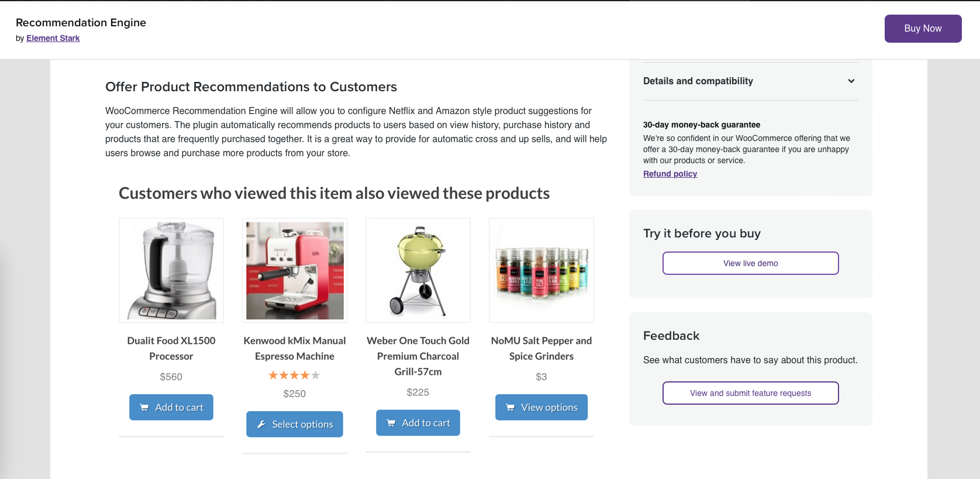Click the Buy Now button

click(x=923, y=28)
